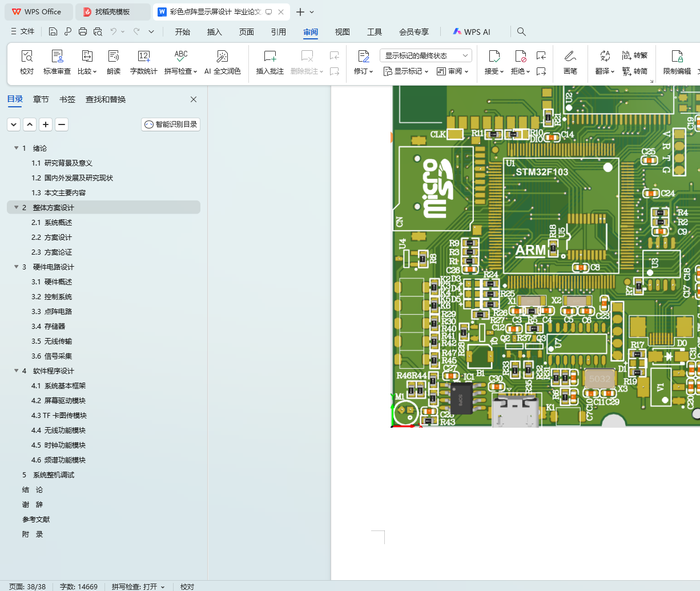The image size is (700, 591).
Task: Convert text with 转简
Action: pyautogui.click(x=635, y=71)
